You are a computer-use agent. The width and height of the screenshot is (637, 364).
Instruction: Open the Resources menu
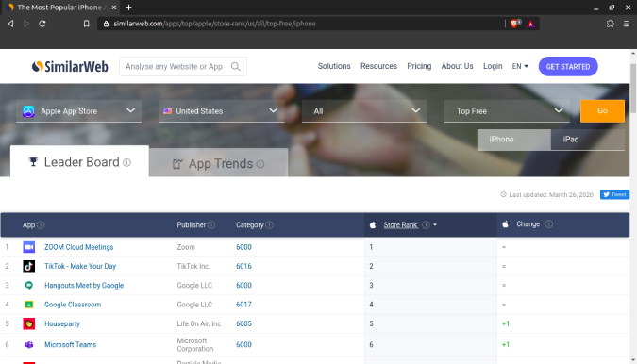click(378, 66)
